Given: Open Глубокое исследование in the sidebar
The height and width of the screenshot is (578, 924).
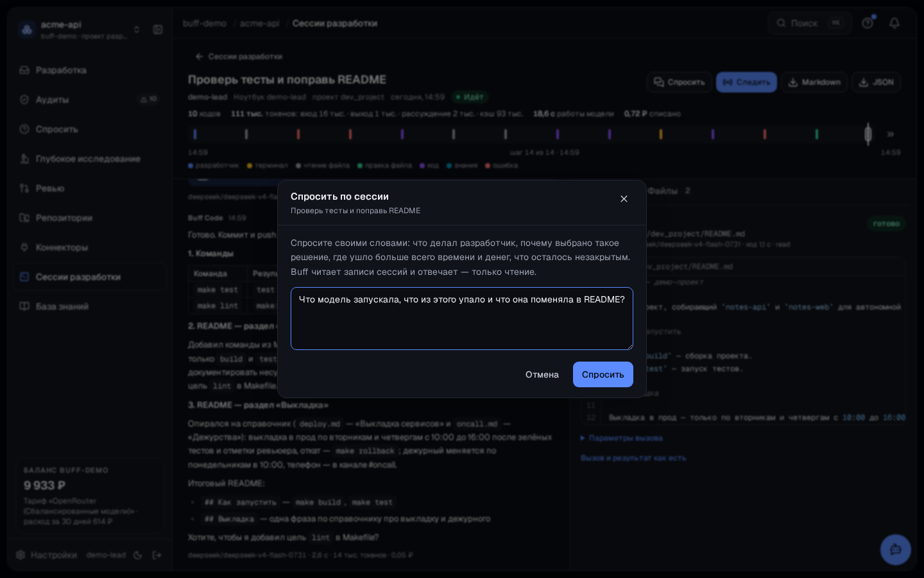Looking at the screenshot, I should (x=89, y=159).
